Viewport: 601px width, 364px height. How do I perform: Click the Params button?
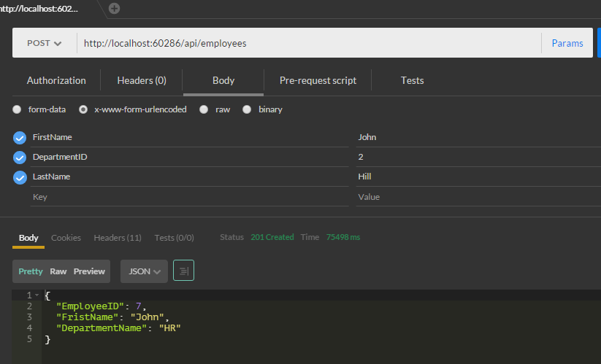[567, 43]
